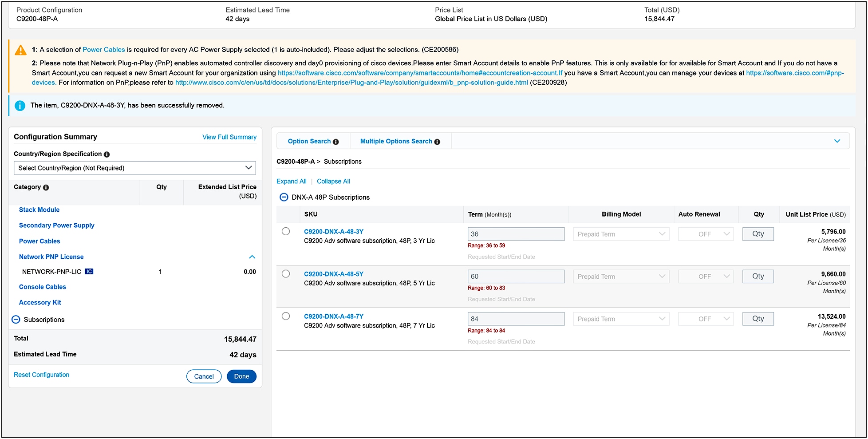Open Power Cables in the category list
The width and height of the screenshot is (868, 439).
(39, 241)
